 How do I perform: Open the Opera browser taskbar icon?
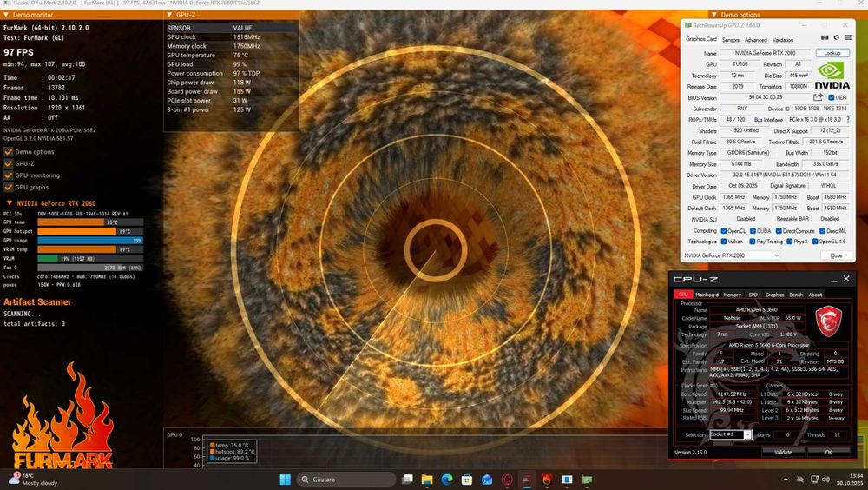tap(507, 480)
